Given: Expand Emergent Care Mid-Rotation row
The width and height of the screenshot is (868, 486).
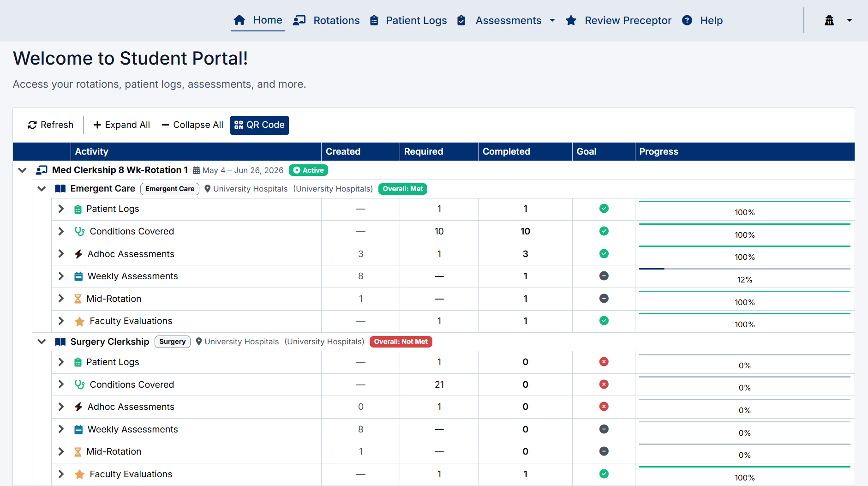Looking at the screenshot, I should point(61,299).
